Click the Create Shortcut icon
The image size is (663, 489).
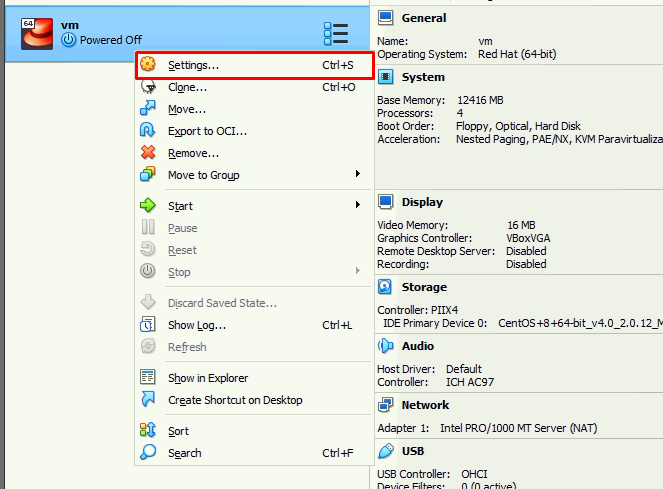148,399
